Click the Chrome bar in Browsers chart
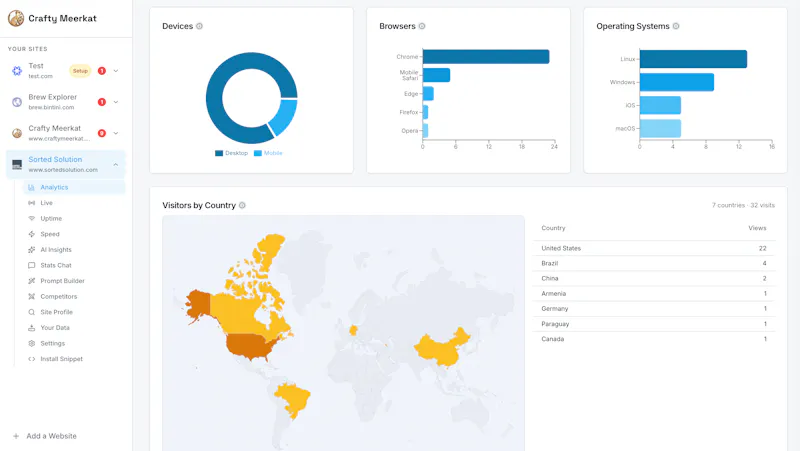Image resolution: width=800 pixels, height=451 pixels. click(486, 57)
